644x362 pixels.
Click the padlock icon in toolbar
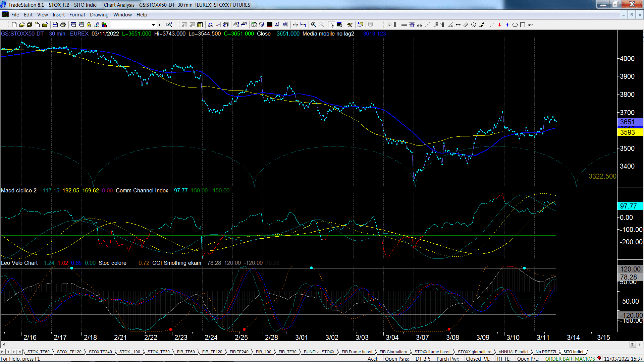click(x=89, y=25)
